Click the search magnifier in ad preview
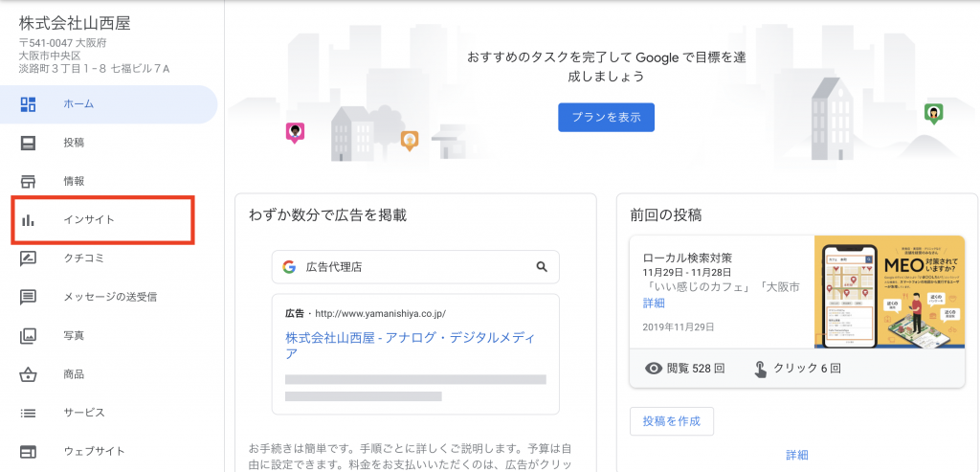The height and width of the screenshot is (472, 980). (x=542, y=267)
